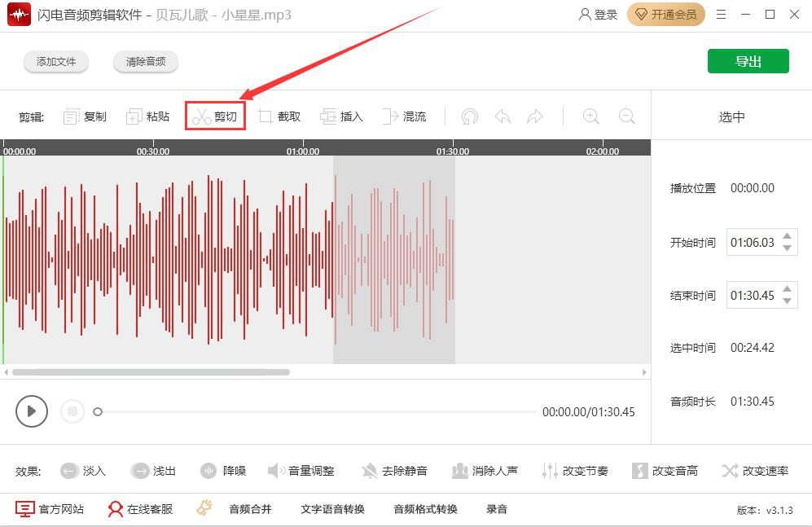Click the time counter 00:00.00/01:30.45

pos(589,412)
